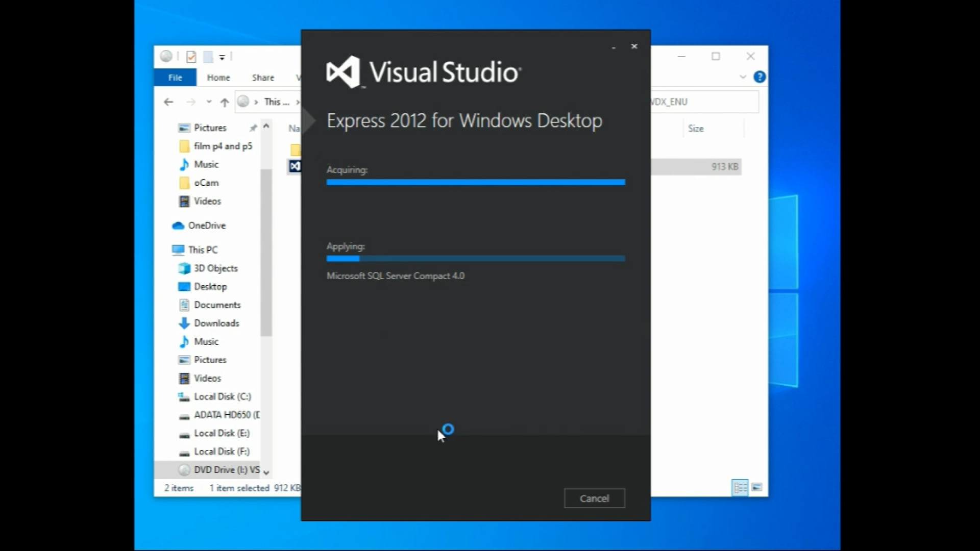Switch to the Share ribbon tab
This screenshot has height=551, width=980.
[x=263, y=78]
